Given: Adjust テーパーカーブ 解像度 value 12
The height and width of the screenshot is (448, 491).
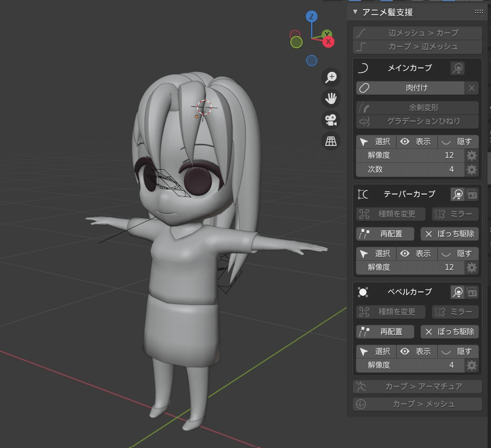Looking at the screenshot, I should (x=410, y=268).
